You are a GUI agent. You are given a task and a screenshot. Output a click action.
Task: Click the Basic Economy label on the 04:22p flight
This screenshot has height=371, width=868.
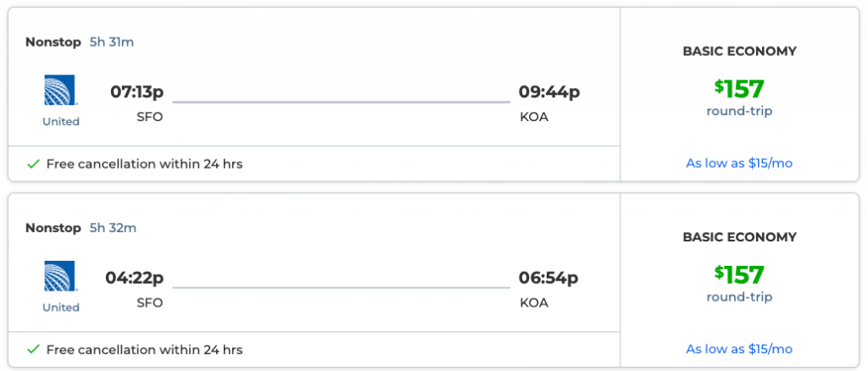(739, 237)
